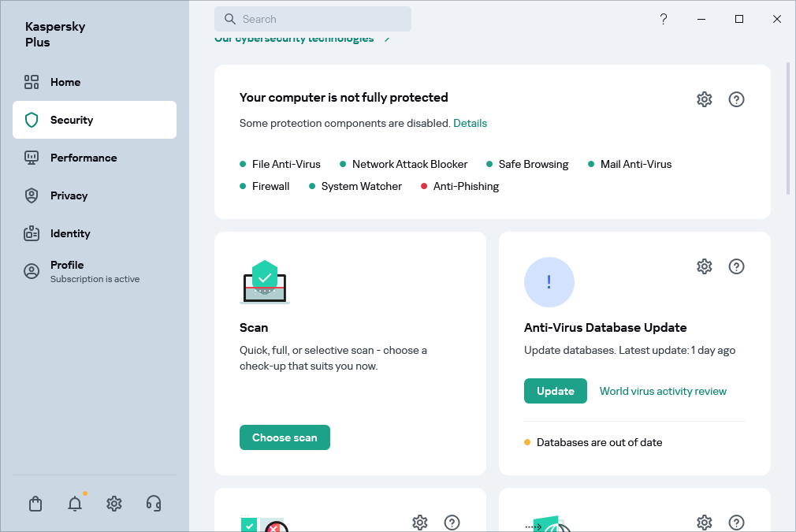Viewport: 796px width, 532px height.
Task: Open the Privacy section
Action: tap(69, 195)
